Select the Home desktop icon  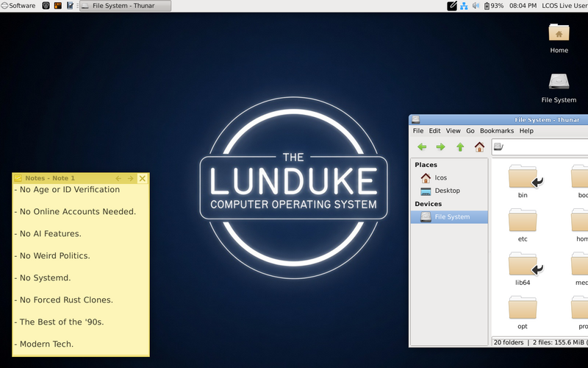559,38
